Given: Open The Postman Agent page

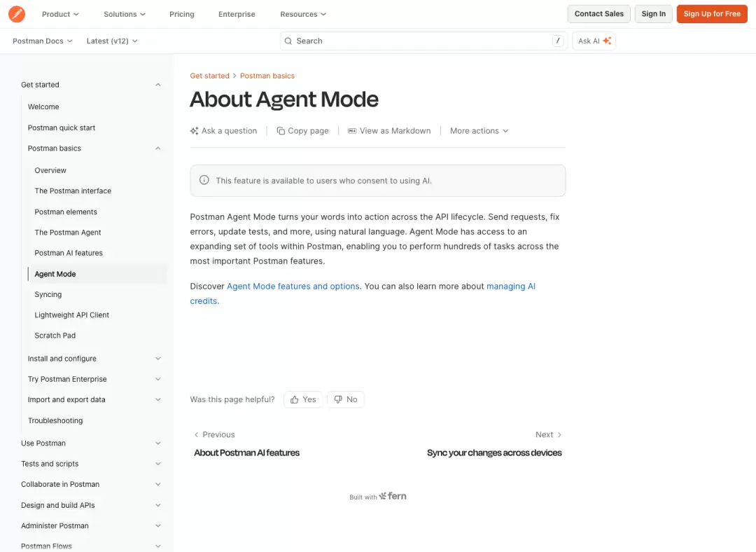Looking at the screenshot, I should [x=67, y=233].
